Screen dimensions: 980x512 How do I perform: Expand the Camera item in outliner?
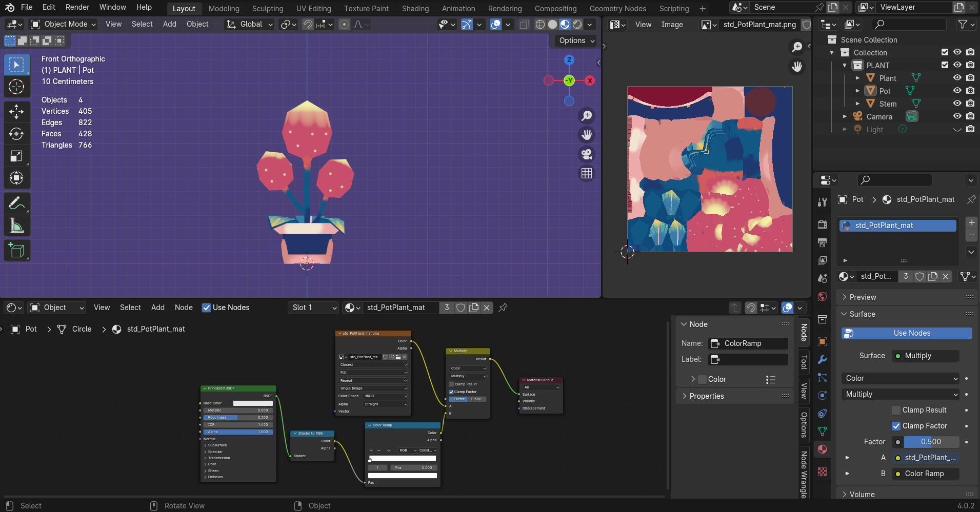[845, 116]
